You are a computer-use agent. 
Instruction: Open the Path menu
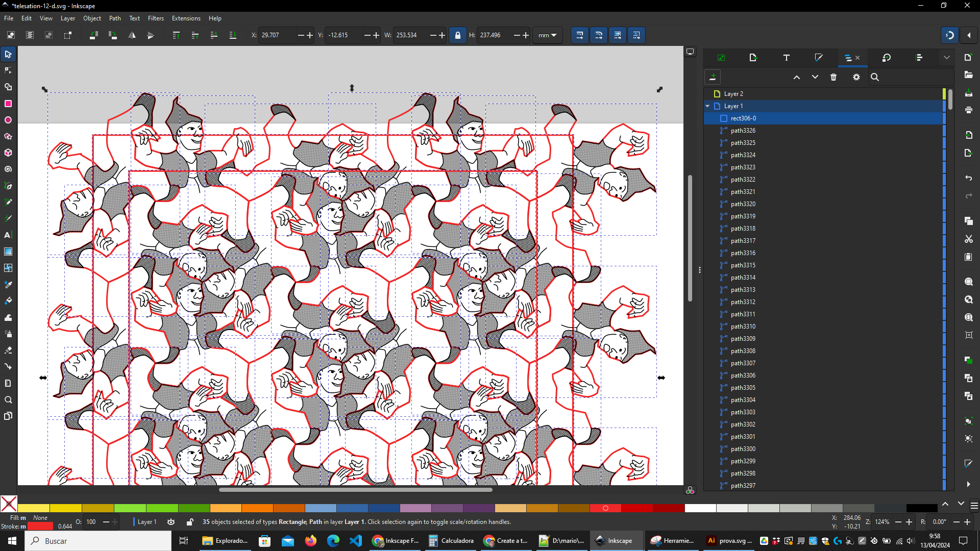[115, 18]
